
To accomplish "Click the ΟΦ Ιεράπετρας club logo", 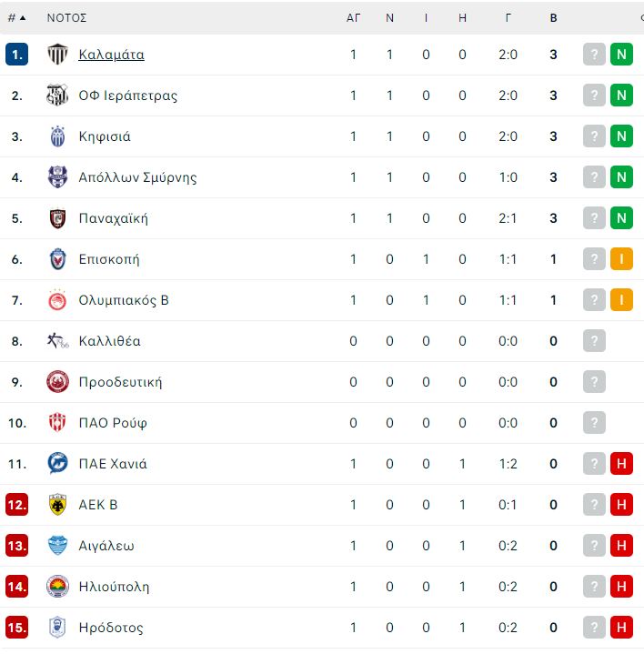I will [x=57, y=96].
